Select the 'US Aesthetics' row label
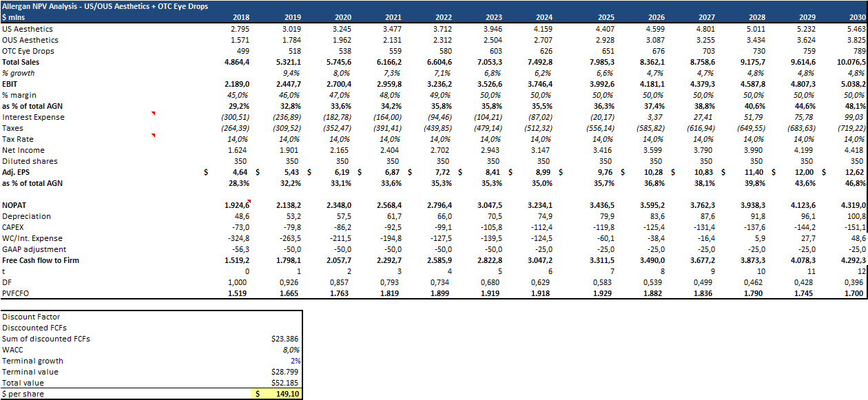Viewport: 868px width, 400px height. pyautogui.click(x=28, y=29)
